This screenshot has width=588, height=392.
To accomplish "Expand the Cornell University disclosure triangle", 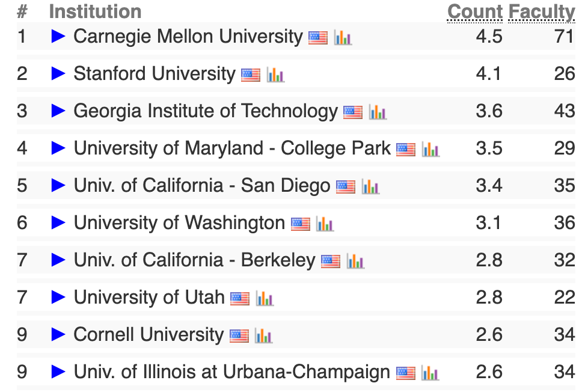I will [58, 334].
